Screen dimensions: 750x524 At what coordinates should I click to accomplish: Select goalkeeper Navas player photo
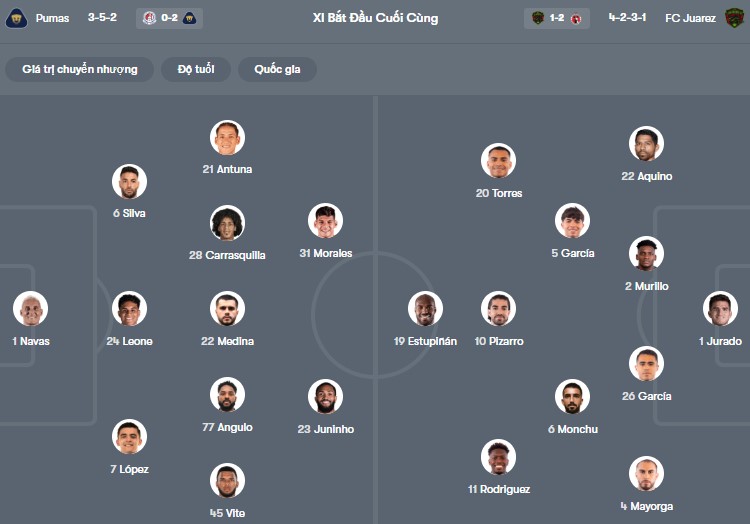click(31, 309)
